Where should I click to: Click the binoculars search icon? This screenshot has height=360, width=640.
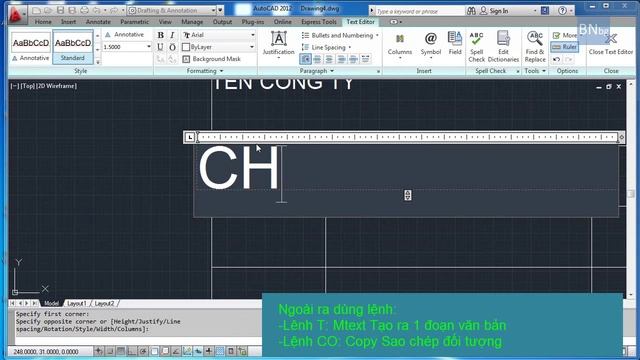471,11
